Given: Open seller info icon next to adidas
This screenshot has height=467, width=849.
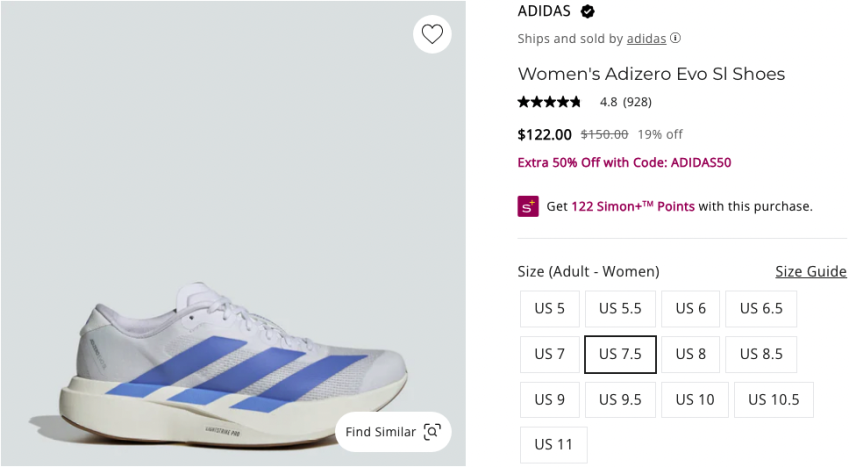Looking at the screenshot, I should 675,39.
